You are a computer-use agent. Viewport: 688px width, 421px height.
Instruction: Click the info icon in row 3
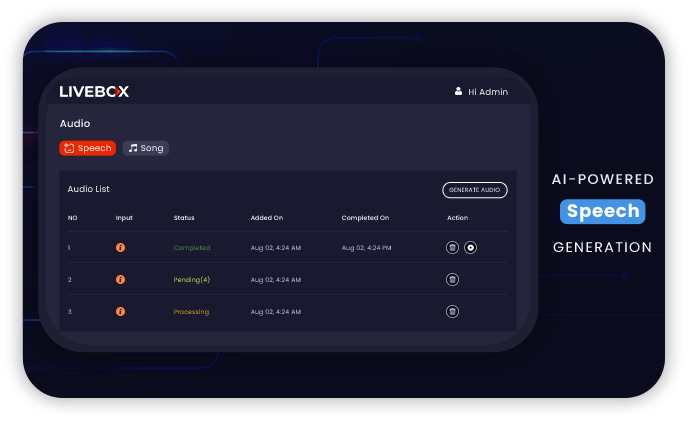click(120, 311)
